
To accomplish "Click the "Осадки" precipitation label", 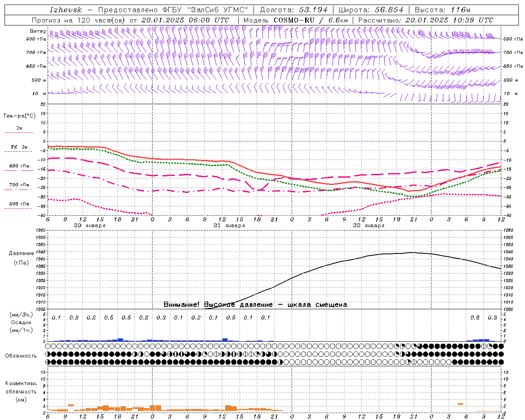I will coord(21,322).
